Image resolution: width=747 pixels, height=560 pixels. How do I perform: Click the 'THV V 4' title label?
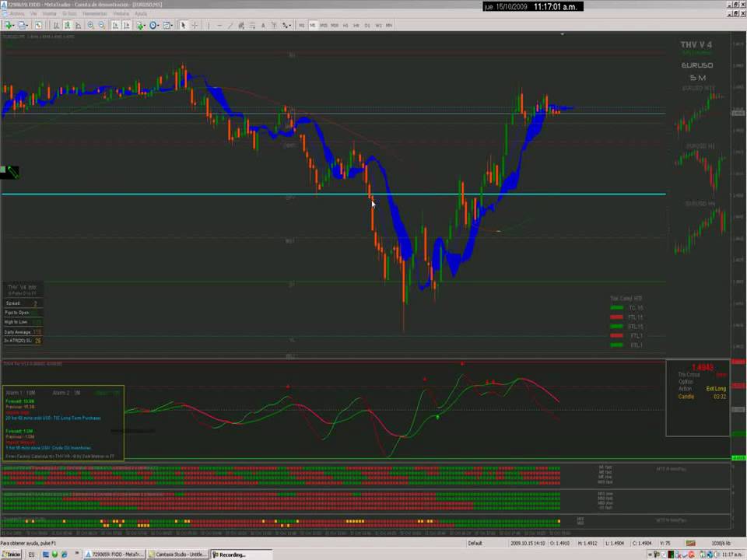click(696, 45)
